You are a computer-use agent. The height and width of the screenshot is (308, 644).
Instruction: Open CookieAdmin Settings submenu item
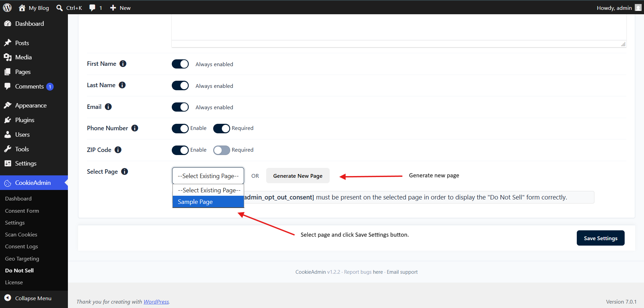point(15,223)
